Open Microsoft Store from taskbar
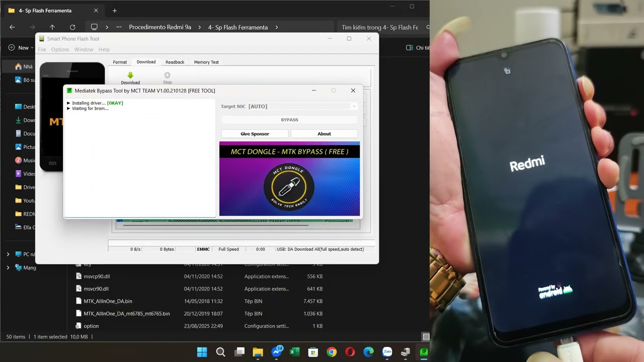This screenshot has height=362, width=644. coord(313,352)
